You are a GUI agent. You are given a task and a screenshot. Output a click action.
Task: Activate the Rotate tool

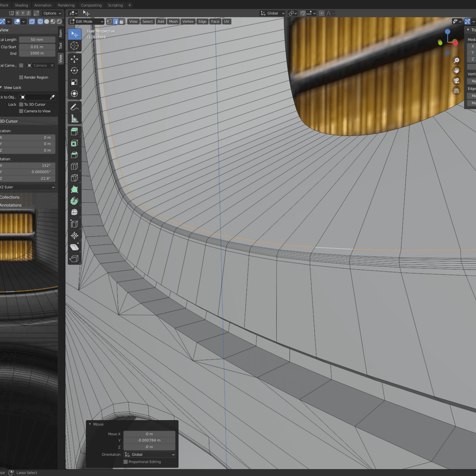click(x=74, y=71)
